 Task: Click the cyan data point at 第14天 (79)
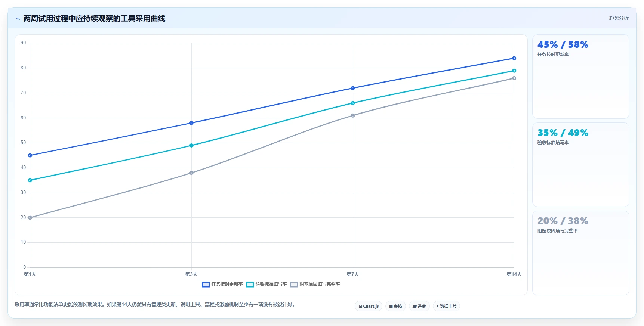514,71
